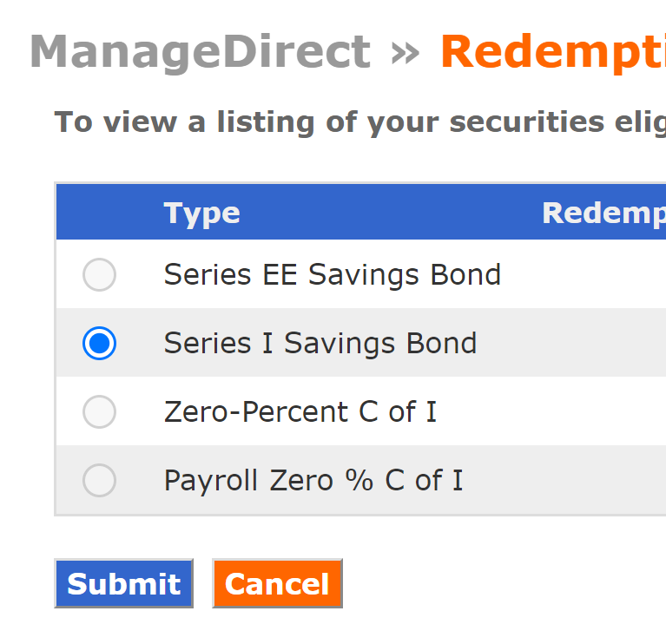This screenshot has width=666, height=644.
Task: Select the Series EE Savings Bond radio button
Action: click(x=99, y=275)
